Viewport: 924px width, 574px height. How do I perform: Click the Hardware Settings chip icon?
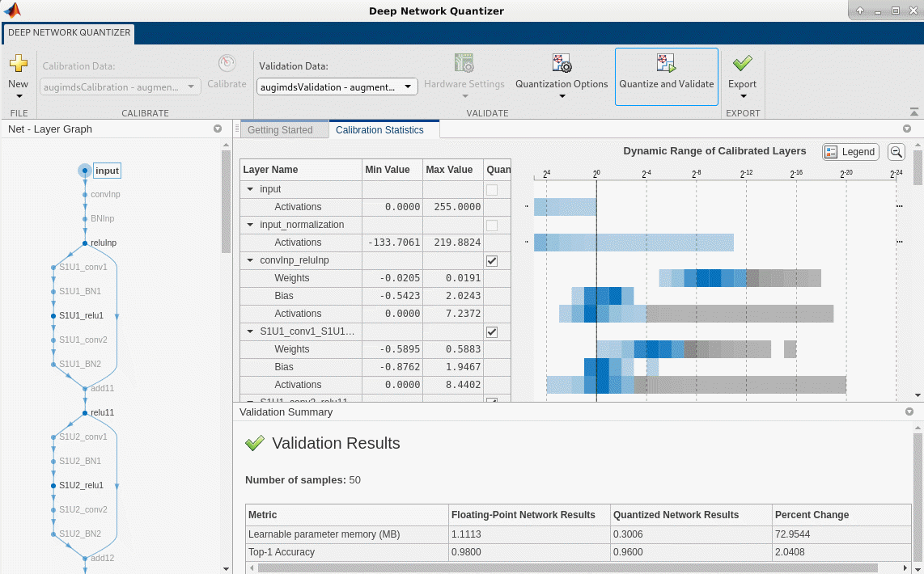tap(464, 63)
